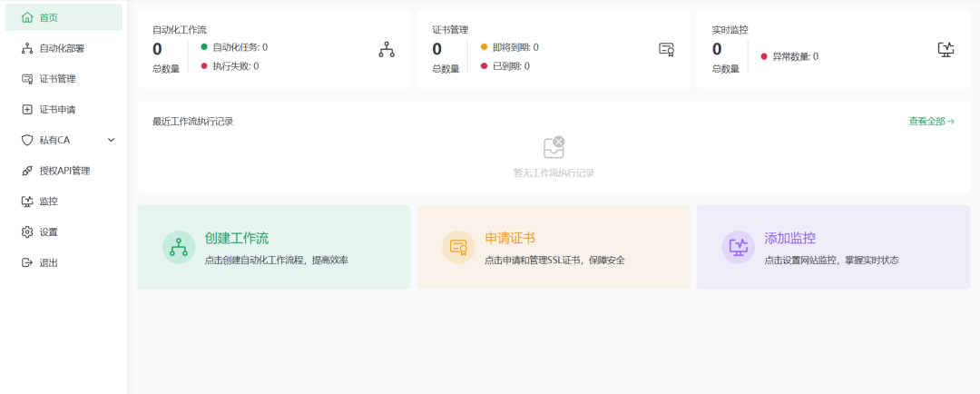
Task: Click the 创建工作流 card title
Action: (237, 238)
